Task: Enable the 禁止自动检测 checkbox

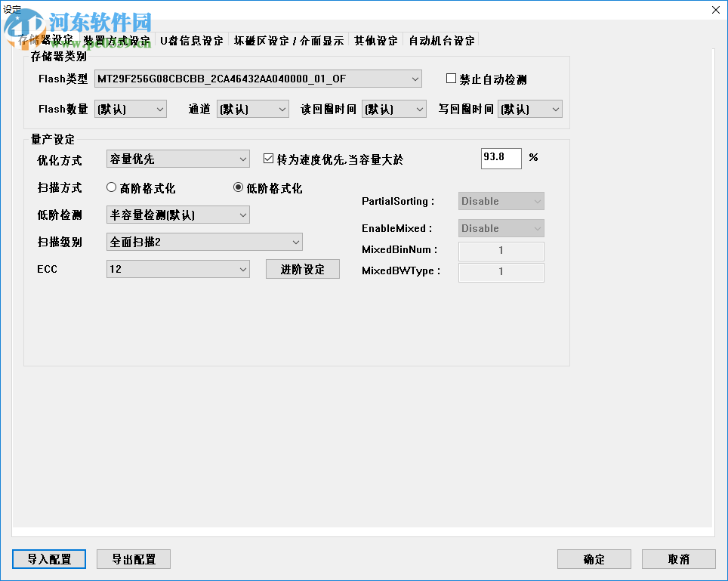Action: click(451, 78)
